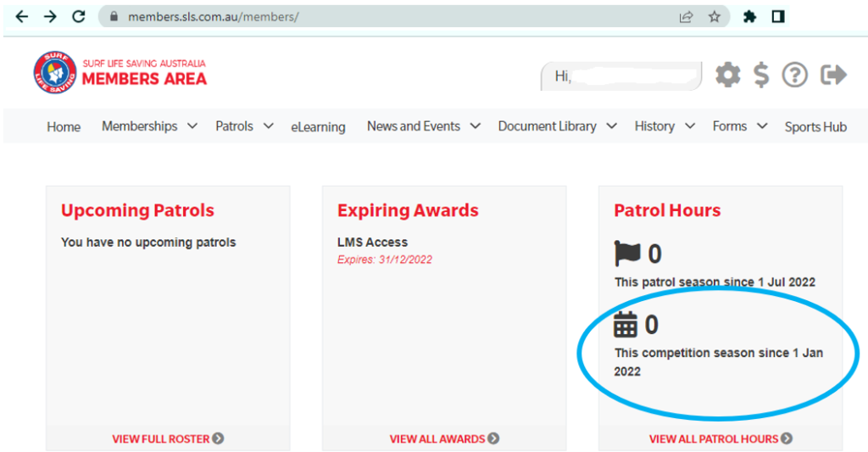
Task: Go back using the browser back arrow
Action: click(x=21, y=17)
